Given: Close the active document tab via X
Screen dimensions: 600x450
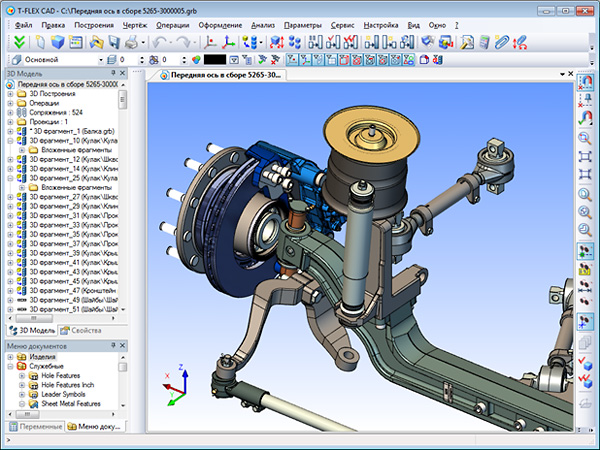Looking at the screenshot, I should tap(571, 74).
